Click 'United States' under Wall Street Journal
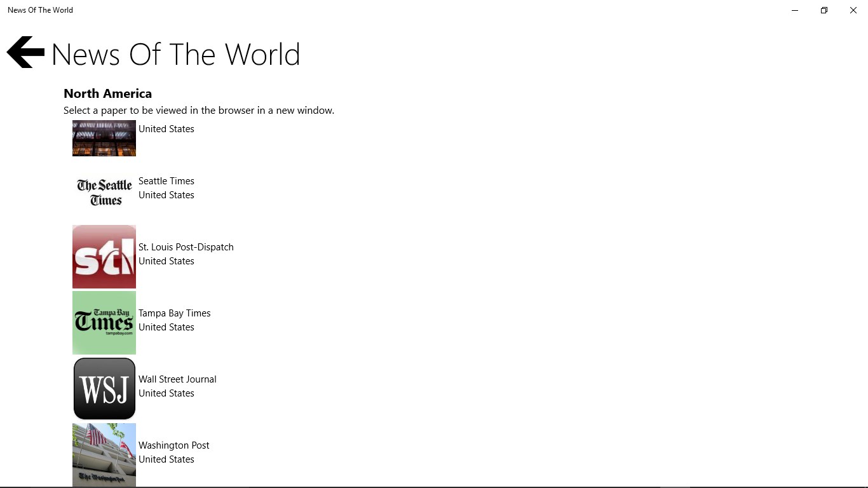The height and width of the screenshot is (488, 868). (x=166, y=393)
